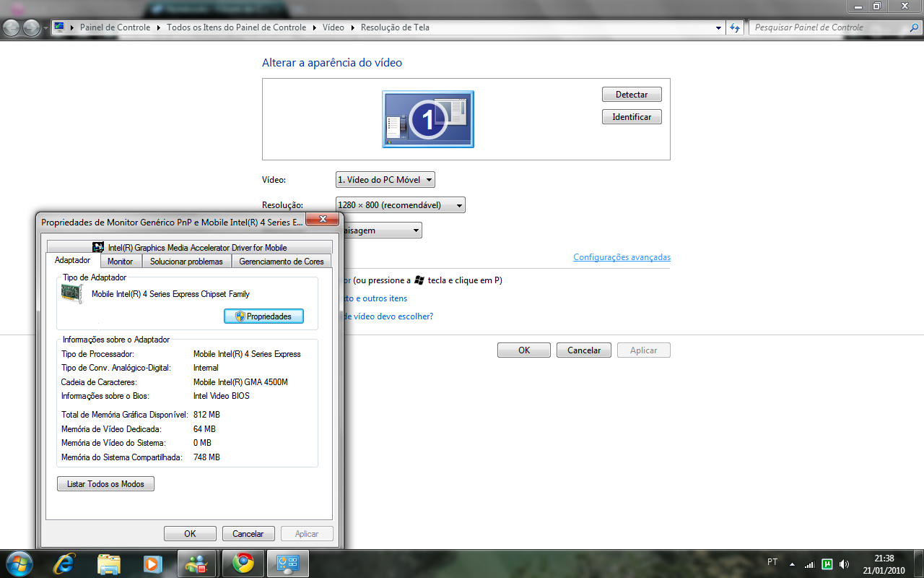
Task: Go back using the Explorer back arrow
Action: pyautogui.click(x=12, y=27)
